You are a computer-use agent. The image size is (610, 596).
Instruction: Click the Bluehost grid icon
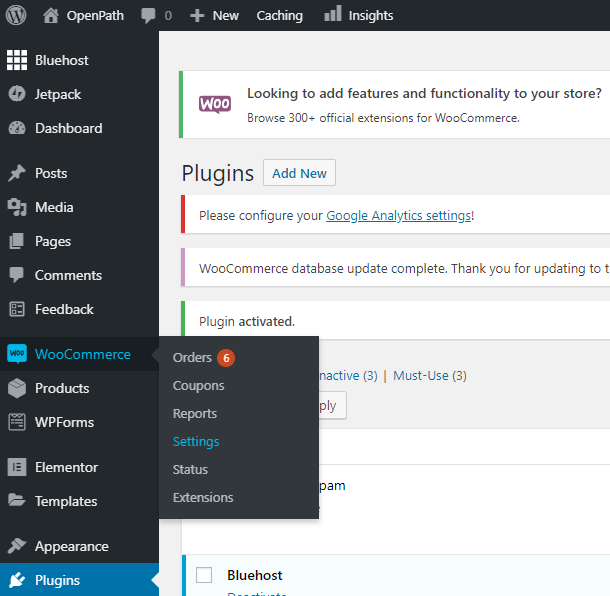click(x=17, y=60)
